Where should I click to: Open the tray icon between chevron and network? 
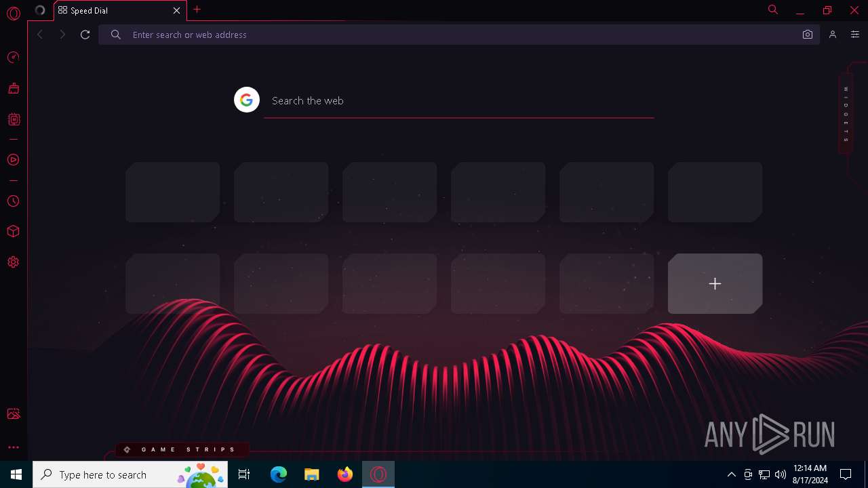coord(748,474)
